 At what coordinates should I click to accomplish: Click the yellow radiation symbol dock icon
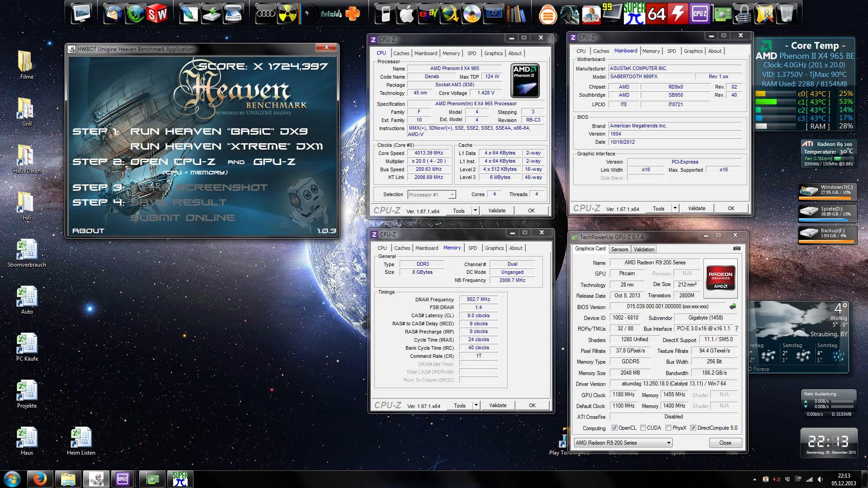(x=288, y=14)
